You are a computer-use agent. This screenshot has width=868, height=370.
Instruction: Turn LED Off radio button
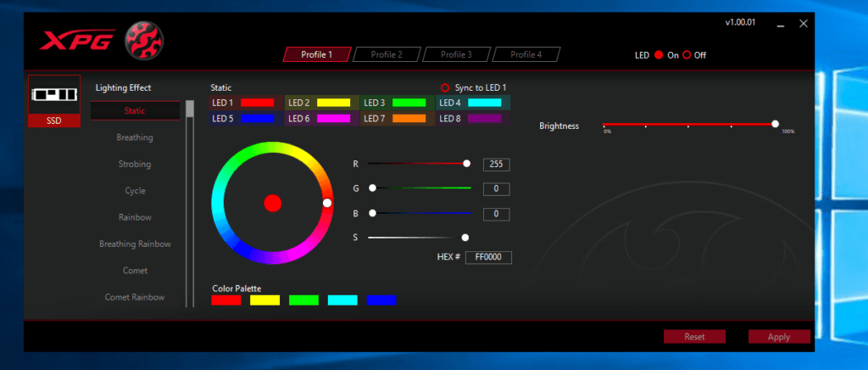(x=687, y=55)
